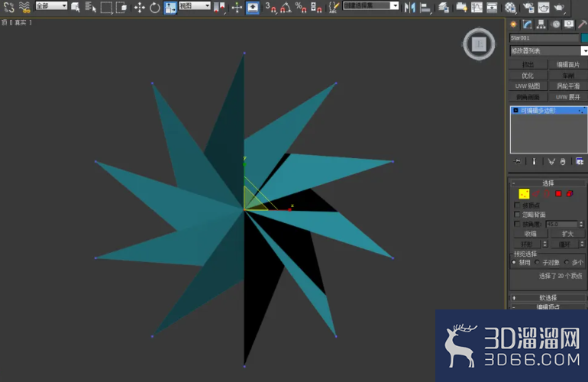588x382 pixels.
Task: Open the 视图 reference coordinate system dropdown
Action: click(x=194, y=6)
